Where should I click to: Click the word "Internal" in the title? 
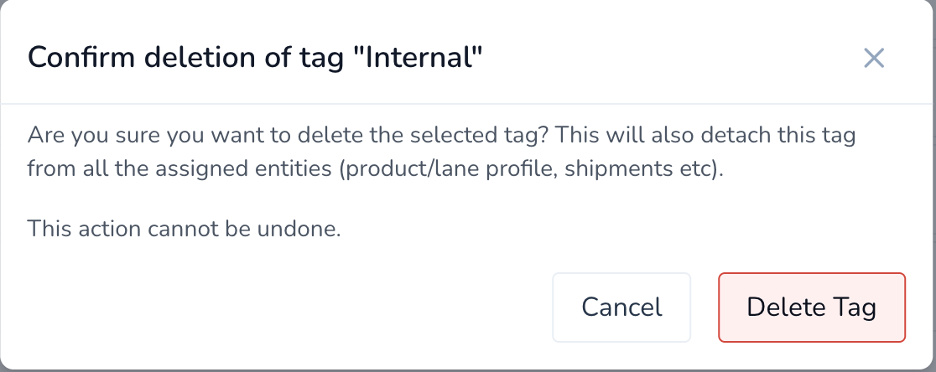(x=423, y=58)
